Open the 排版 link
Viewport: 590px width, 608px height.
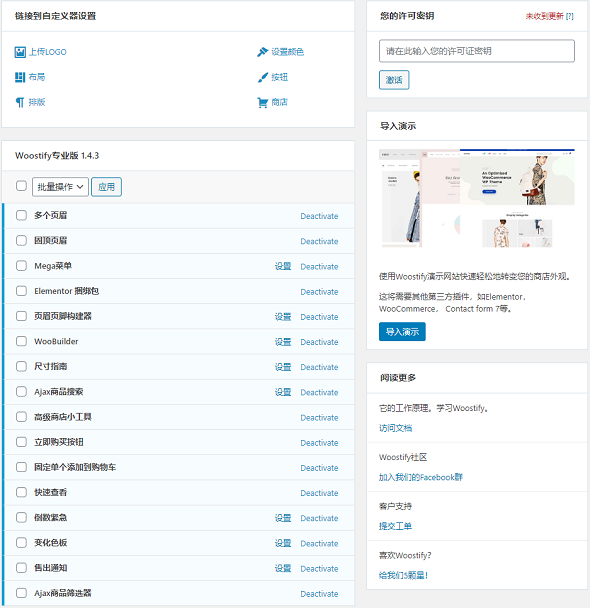(37, 102)
